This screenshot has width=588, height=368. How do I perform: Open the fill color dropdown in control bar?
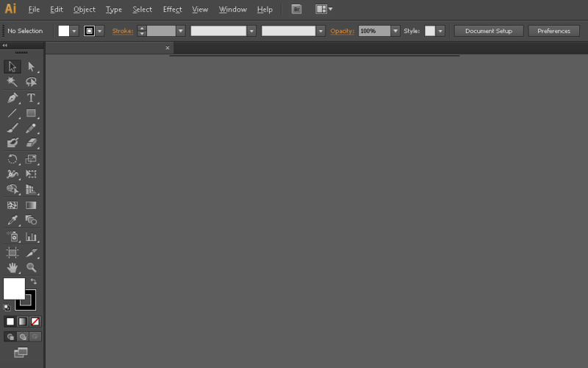74,31
